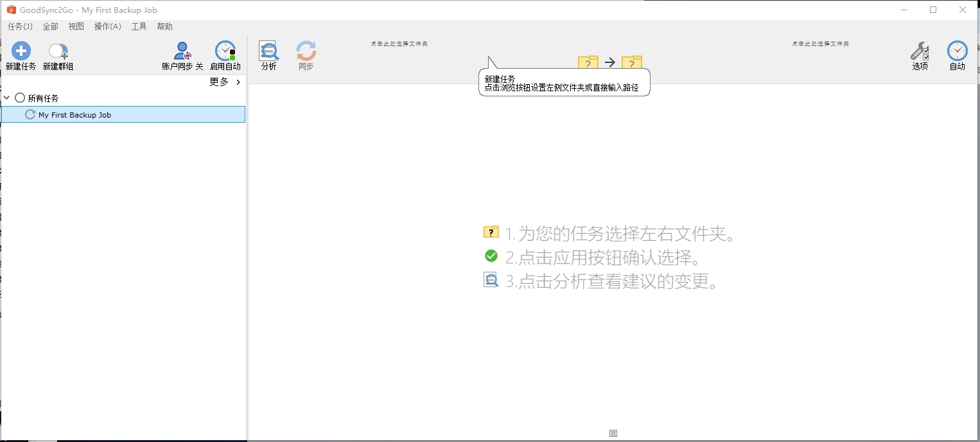
Task: Select the left folder question-mark icon
Action: click(x=588, y=63)
